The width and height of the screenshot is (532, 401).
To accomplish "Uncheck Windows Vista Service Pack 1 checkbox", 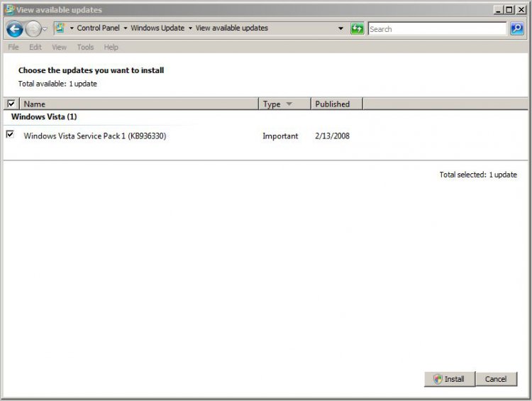I will pos(10,134).
